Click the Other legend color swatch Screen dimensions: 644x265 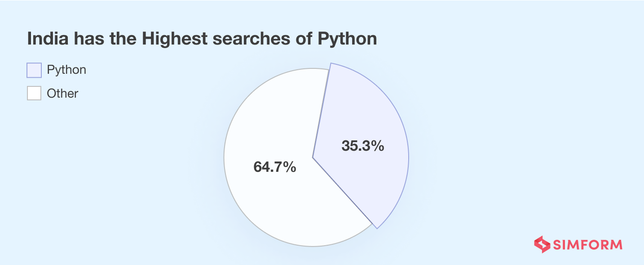pyautogui.click(x=34, y=93)
